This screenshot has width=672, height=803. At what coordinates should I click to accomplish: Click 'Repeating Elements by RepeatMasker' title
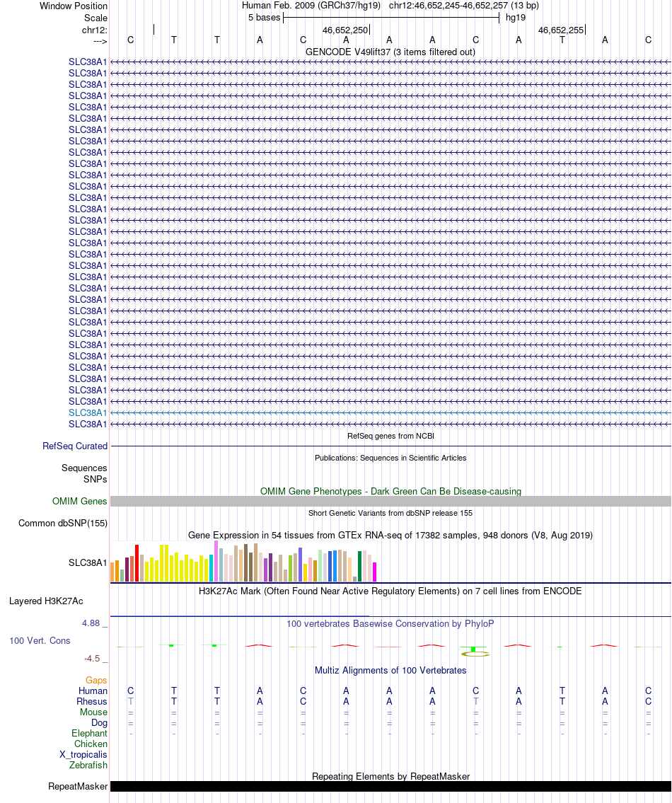pos(390,776)
